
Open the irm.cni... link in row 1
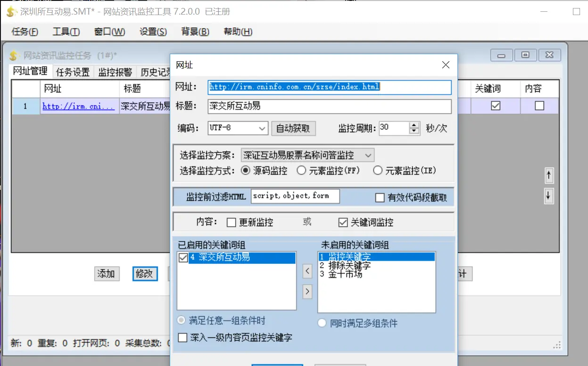78,106
